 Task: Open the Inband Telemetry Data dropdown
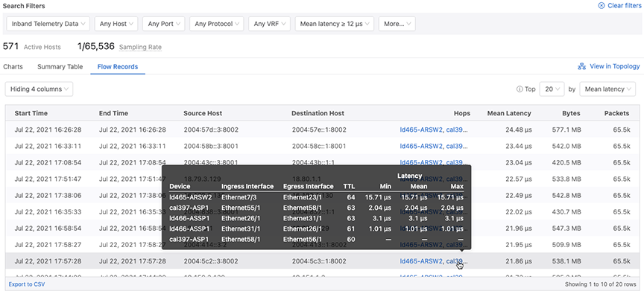[x=48, y=24]
